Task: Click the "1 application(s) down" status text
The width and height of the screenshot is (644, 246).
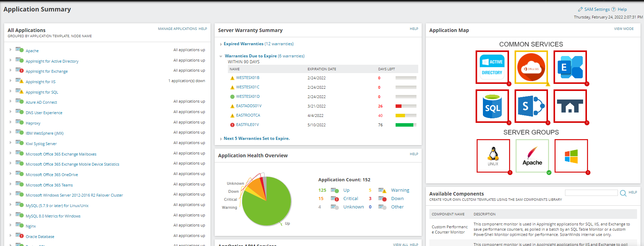Action: (x=187, y=81)
